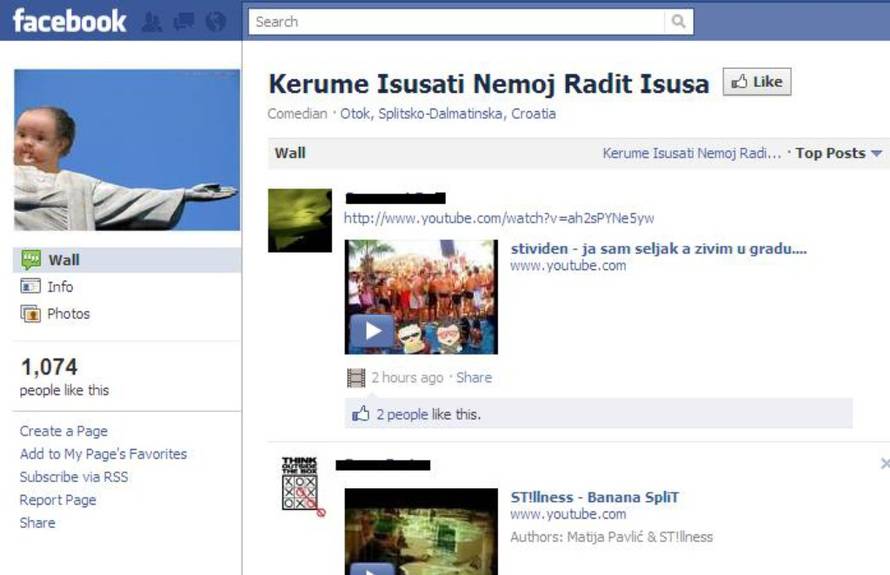Click the Info card icon in sidebar

click(30, 286)
